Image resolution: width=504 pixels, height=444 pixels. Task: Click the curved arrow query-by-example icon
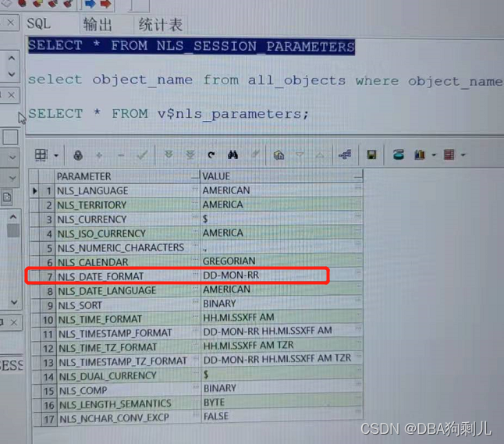[x=211, y=155]
